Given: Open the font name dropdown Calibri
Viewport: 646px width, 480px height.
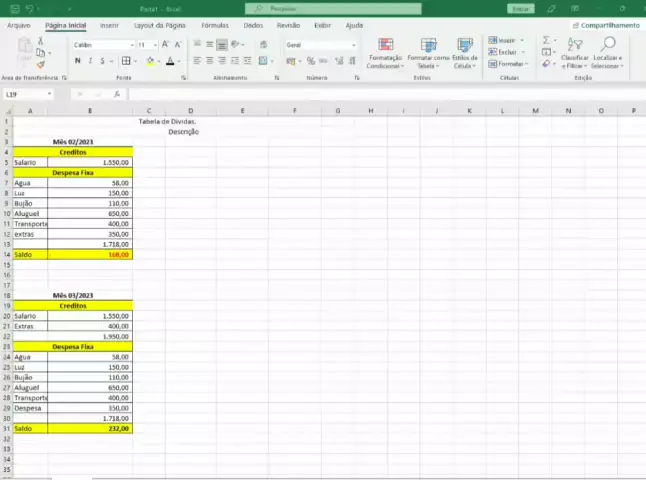Looking at the screenshot, I should (102, 45).
